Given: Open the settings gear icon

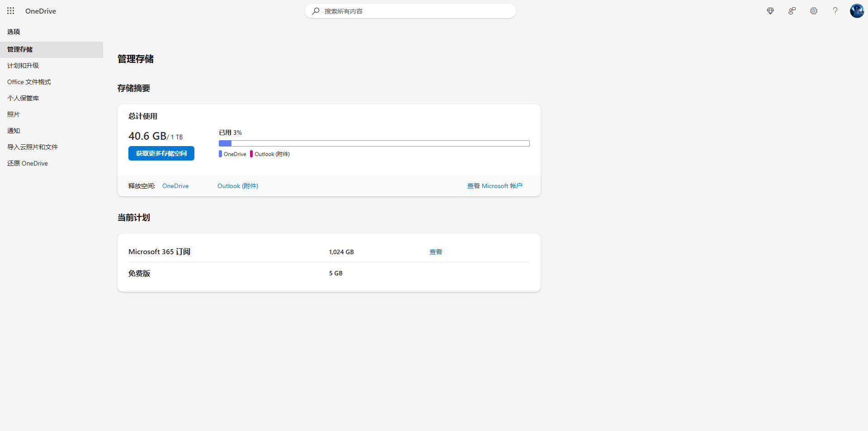Looking at the screenshot, I should (814, 11).
